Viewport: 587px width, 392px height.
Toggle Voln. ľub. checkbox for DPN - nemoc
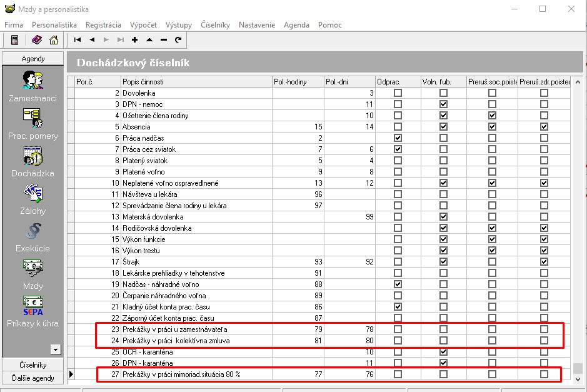443,104
